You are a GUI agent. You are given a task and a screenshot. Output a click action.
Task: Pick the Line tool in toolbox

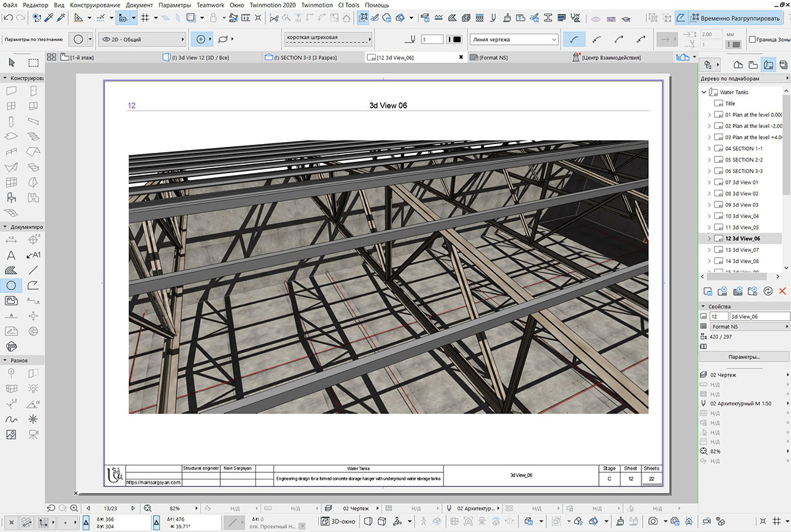pyautogui.click(x=33, y=270)
